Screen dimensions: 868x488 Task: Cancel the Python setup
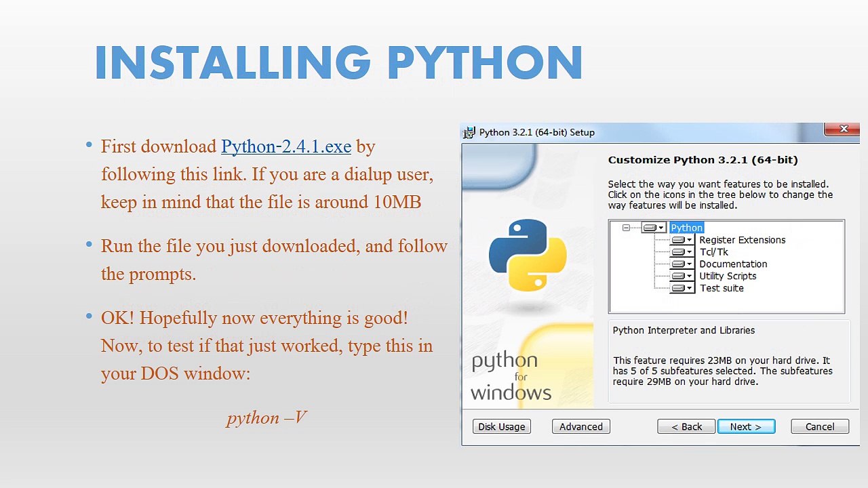(820, 426)
